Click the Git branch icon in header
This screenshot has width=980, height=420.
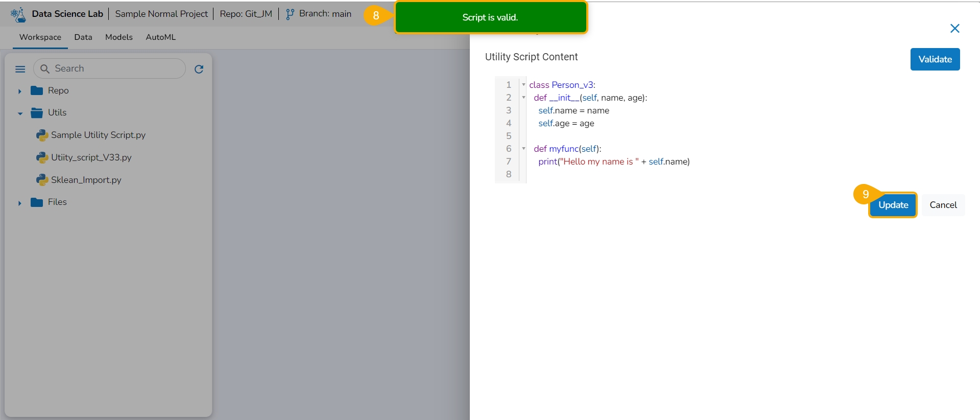tap(290, 14)
